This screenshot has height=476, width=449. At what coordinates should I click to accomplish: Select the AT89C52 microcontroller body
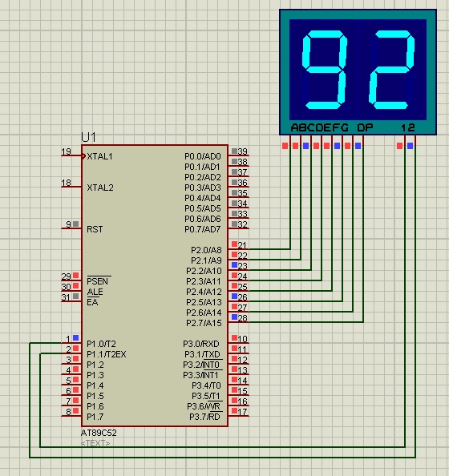click(155, 285)
